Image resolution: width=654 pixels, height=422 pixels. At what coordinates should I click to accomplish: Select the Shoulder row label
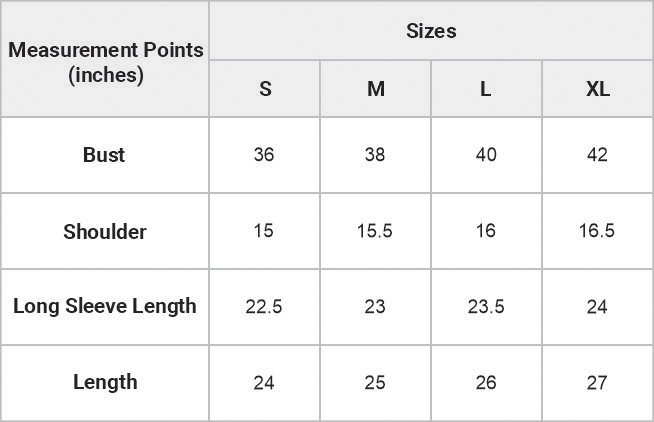pos(105,231)
